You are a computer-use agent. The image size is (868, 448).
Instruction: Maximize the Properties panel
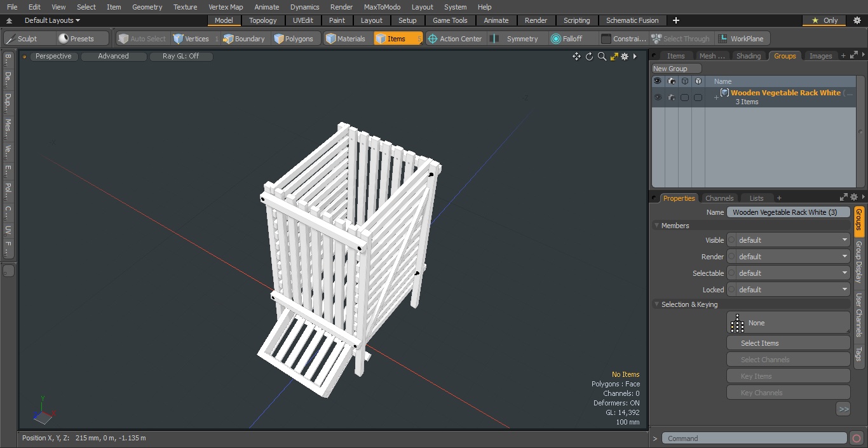[x=844, y=198]
